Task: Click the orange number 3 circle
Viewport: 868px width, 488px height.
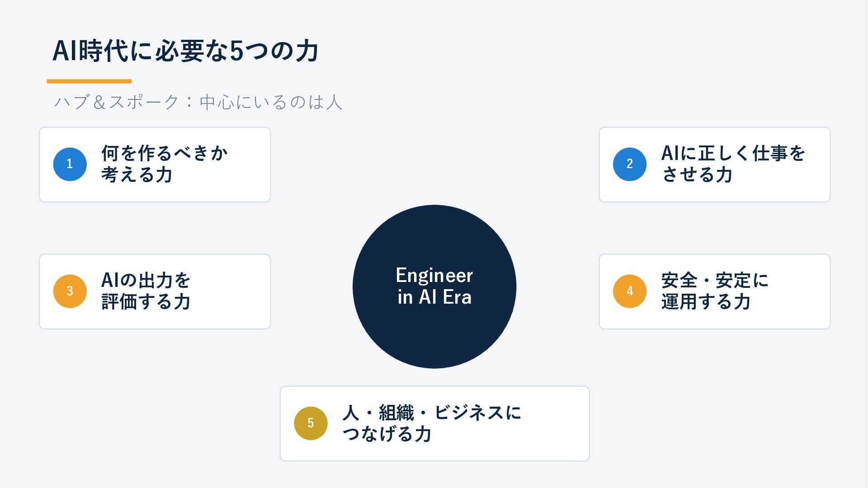Action: pos(70,291)
